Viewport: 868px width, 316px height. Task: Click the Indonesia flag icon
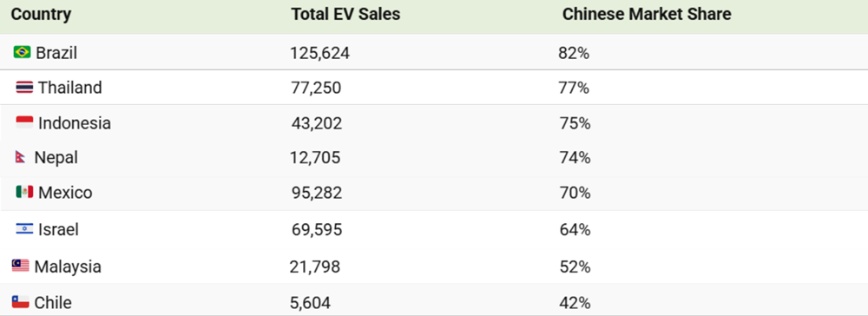tap(24, 122)
